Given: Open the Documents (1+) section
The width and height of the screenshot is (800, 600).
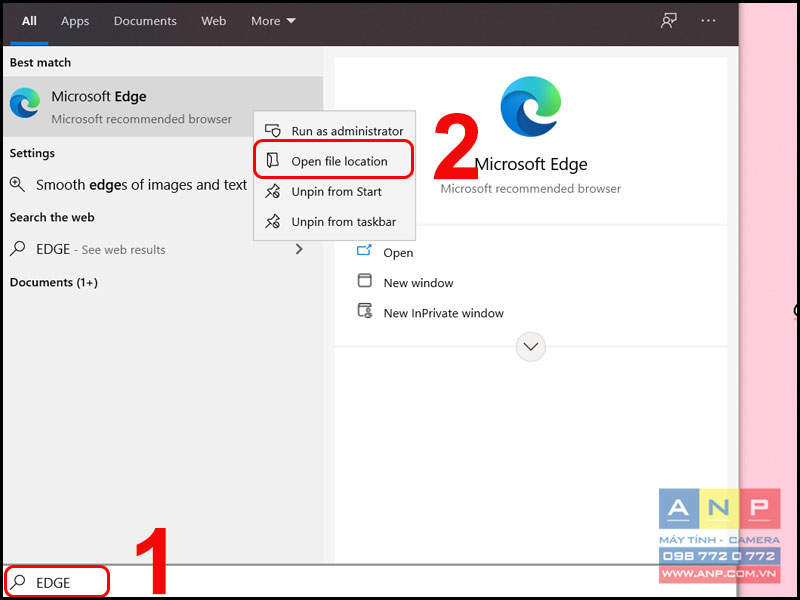Looking at the screenshot, I should pyautogui.click(x=54, y=282).
